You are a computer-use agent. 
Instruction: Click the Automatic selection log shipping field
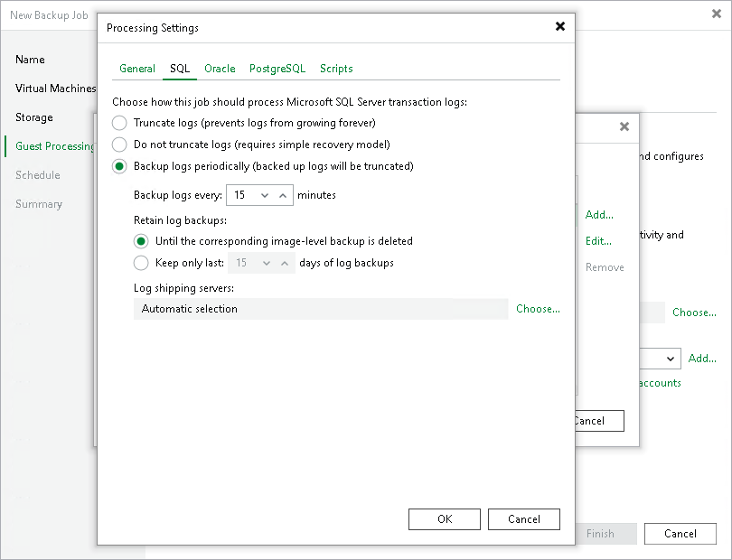321,309
